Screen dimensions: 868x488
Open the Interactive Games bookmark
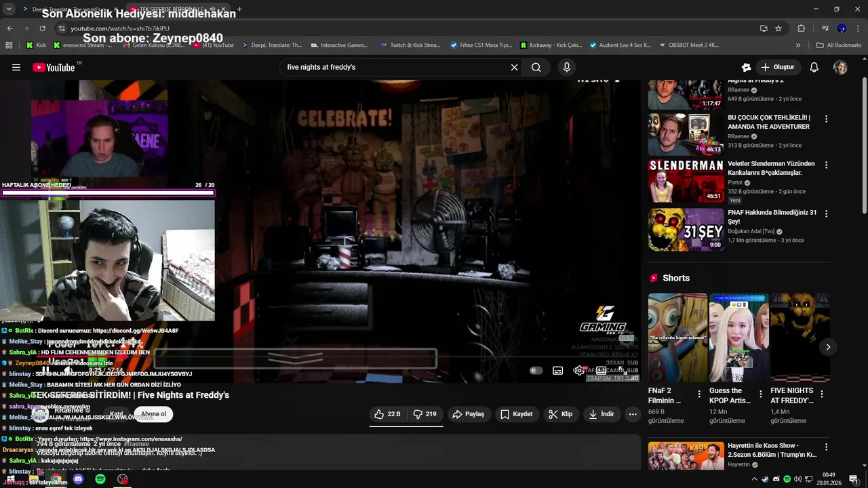(x=339, y=45)
